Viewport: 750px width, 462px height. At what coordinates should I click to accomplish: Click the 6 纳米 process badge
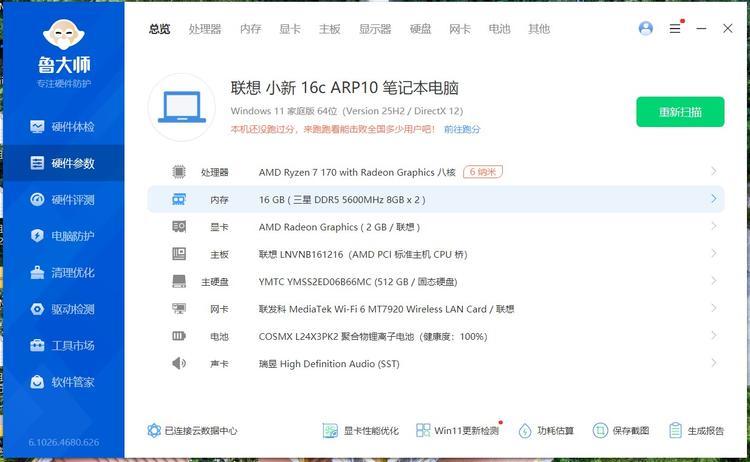pyautogui.click(x=483, y=172)
